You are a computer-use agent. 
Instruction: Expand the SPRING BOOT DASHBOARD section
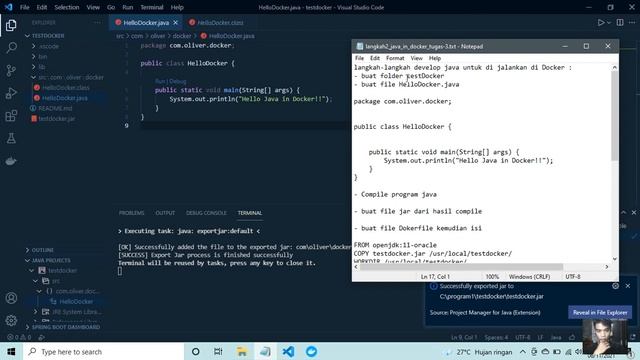pos(62,327)
